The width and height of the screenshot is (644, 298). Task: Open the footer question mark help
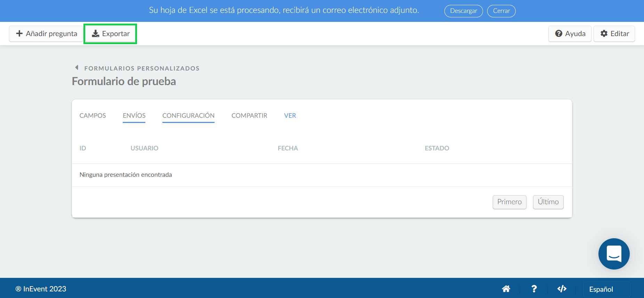pos(534,289)
